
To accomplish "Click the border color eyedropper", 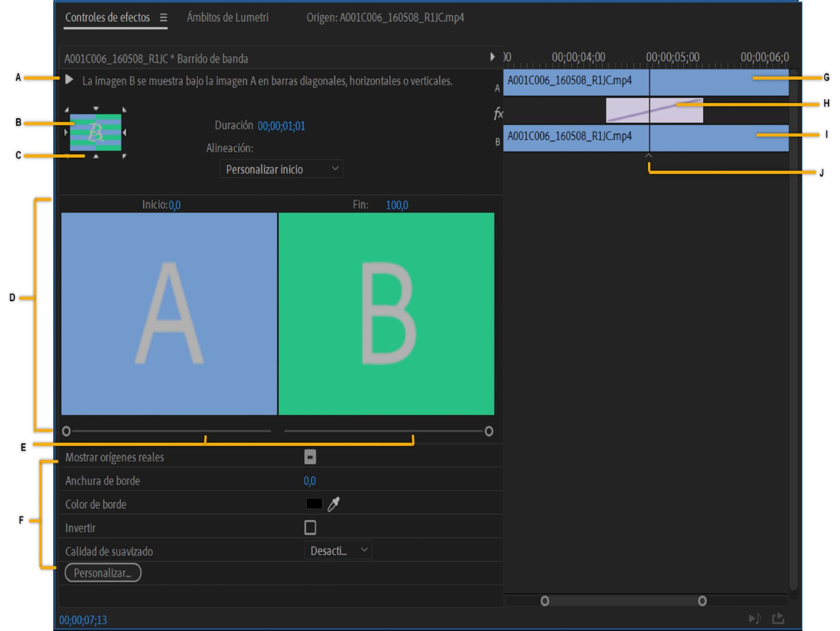I will (334, 504).
